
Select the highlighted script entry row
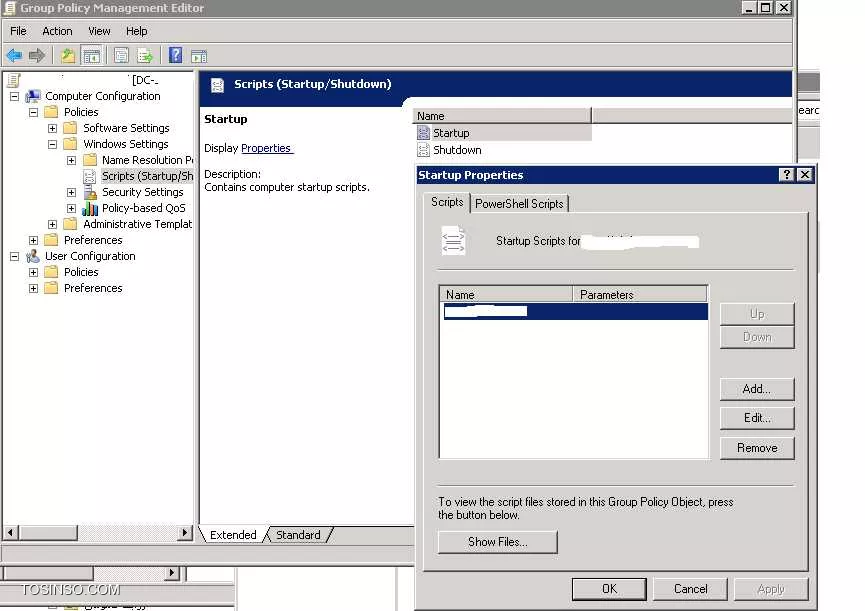pos(574,312)
